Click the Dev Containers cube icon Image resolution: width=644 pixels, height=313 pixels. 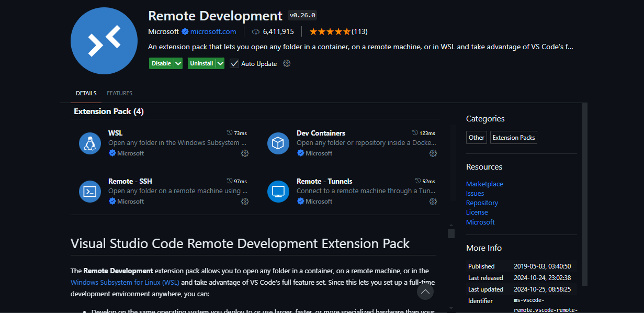(278, 143)
